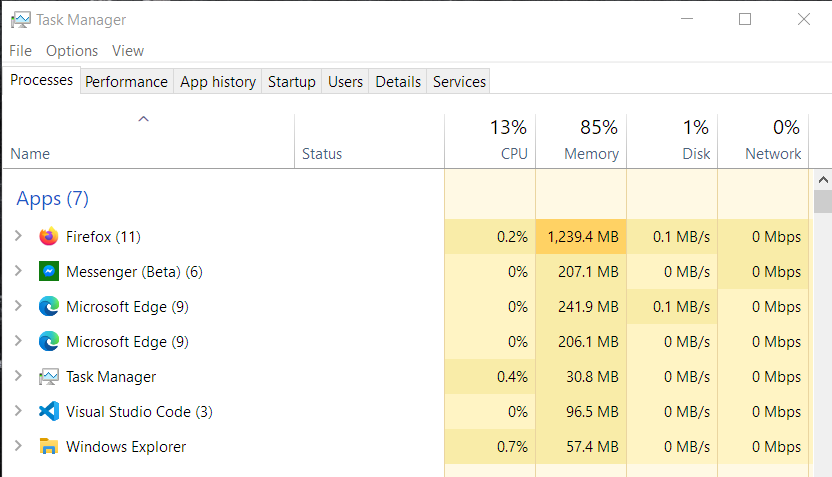Close the Task Manager window
This screenshot has height=477, width=832.
[804, 19]
